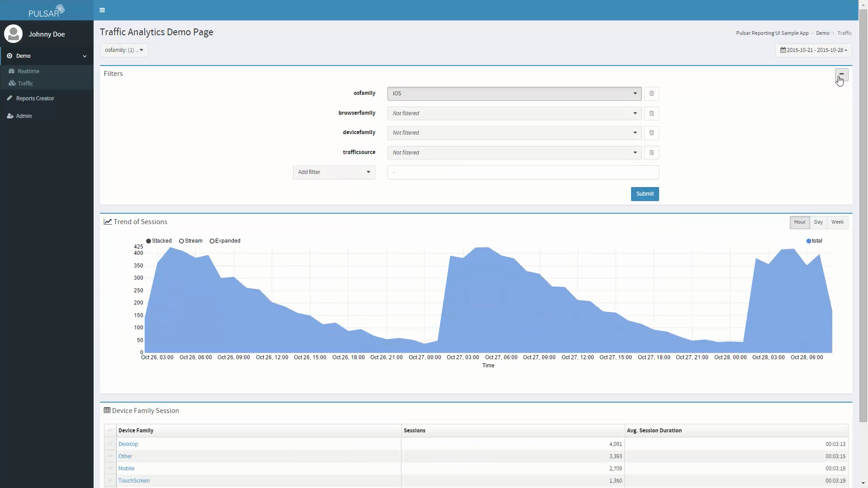Open the devicefamily filter dropdown
868x488 pixels.
pyautogui.click(x=514, y=133)
